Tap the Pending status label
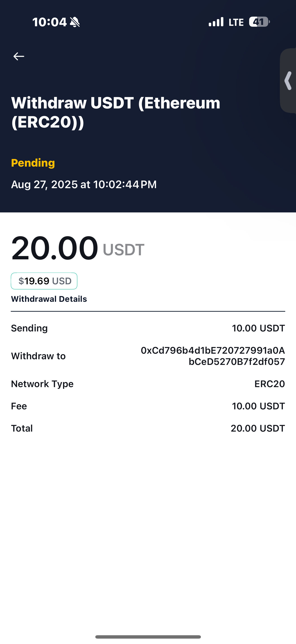 click(x=33, y=163)
